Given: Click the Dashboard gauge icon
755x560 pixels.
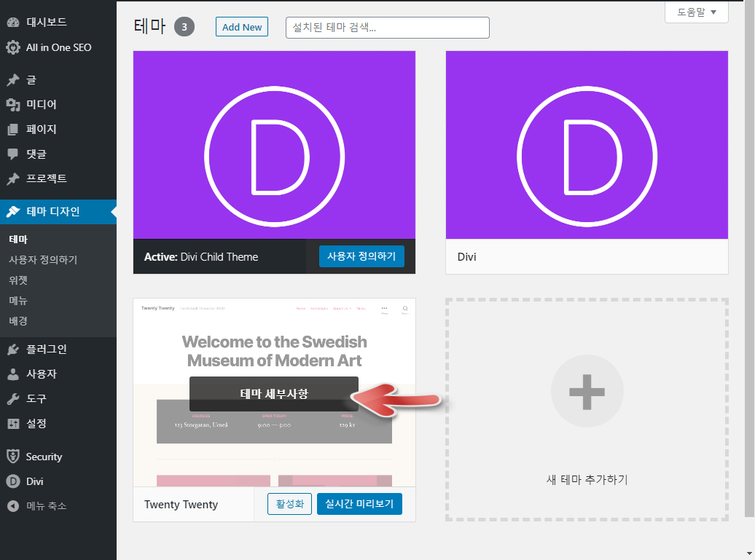Looking at the screenshot, I should [13, 22].
